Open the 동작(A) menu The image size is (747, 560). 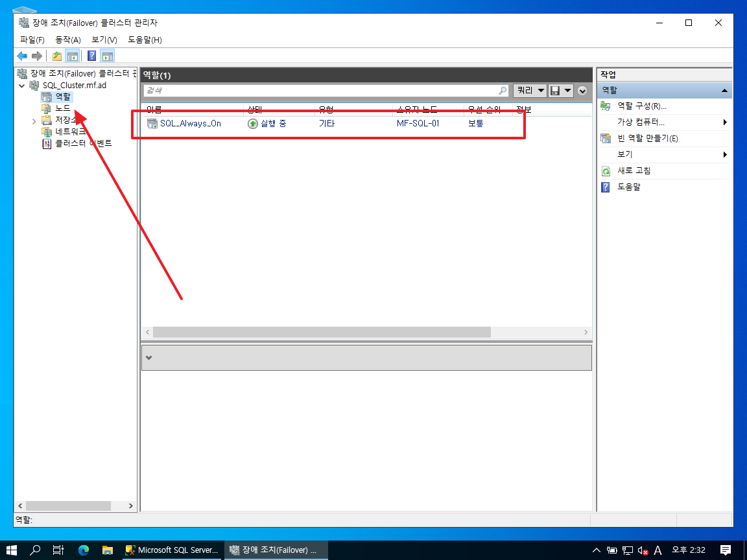tap(67, 40)
